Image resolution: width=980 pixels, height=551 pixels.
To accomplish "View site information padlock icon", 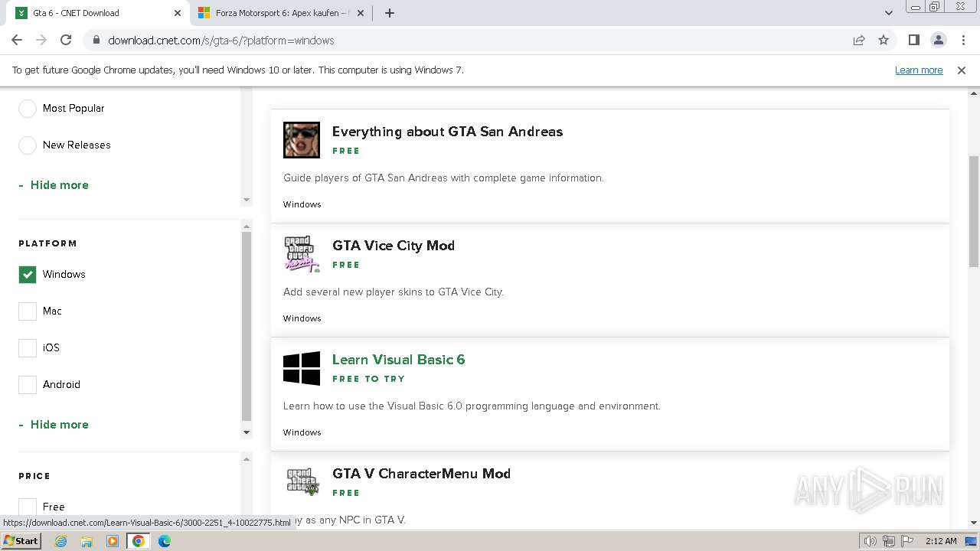I will click(x=96, y=41).
